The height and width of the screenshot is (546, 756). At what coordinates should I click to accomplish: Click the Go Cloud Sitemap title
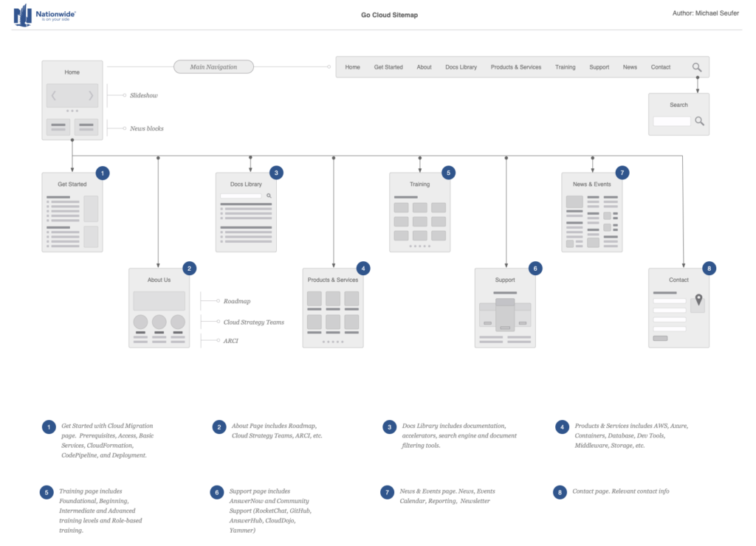tap(390, 15)
